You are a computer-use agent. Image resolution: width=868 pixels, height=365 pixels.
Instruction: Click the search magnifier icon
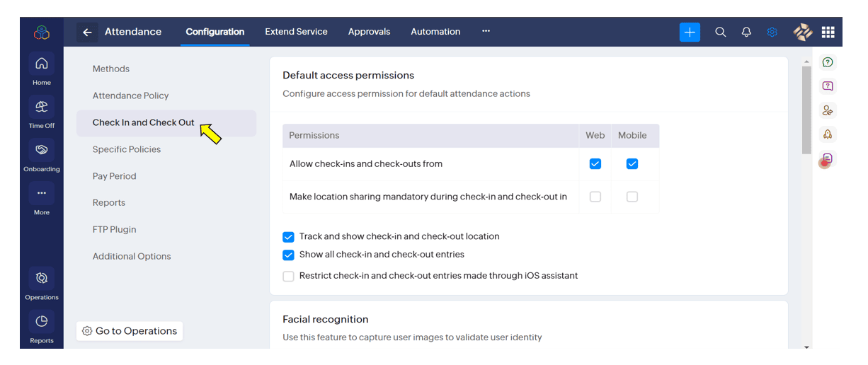pos(721,32)
